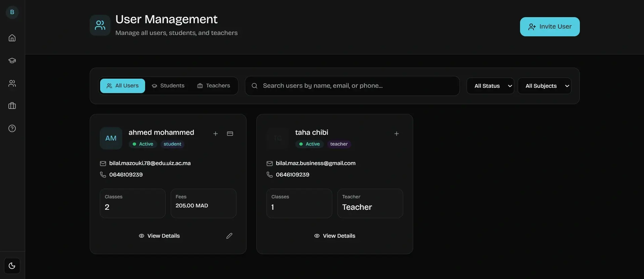The image size is (644, 279).
Task: Click the home icon in sidebar
Action: pyautogui.click(x=12, y=38)
